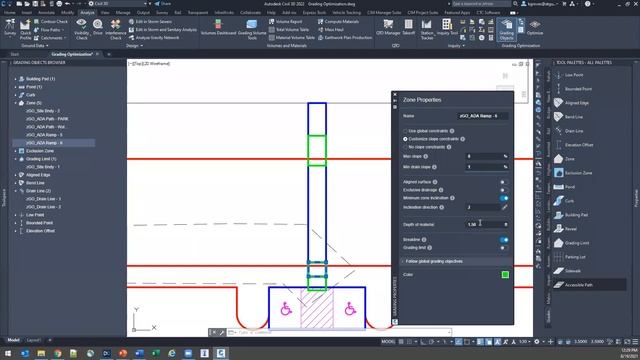Collapse the Grading Limit tree node

(16, 159)
